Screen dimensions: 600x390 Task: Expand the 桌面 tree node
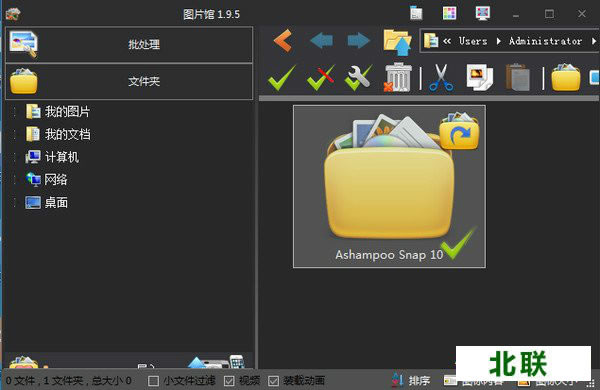pos(15,202)
